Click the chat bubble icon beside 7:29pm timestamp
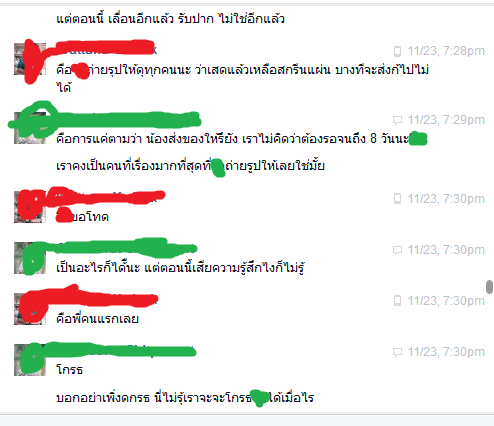This screenshot has height=426, width=494. [397, 120]
